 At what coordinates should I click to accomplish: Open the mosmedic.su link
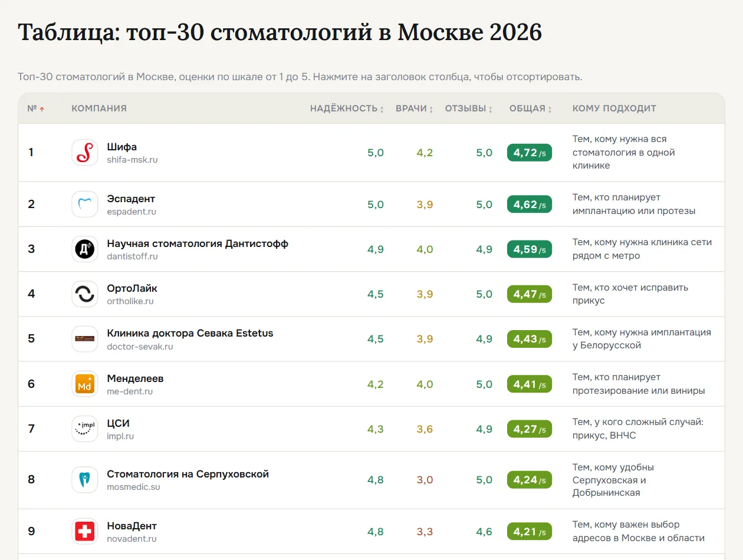[133, 487]
